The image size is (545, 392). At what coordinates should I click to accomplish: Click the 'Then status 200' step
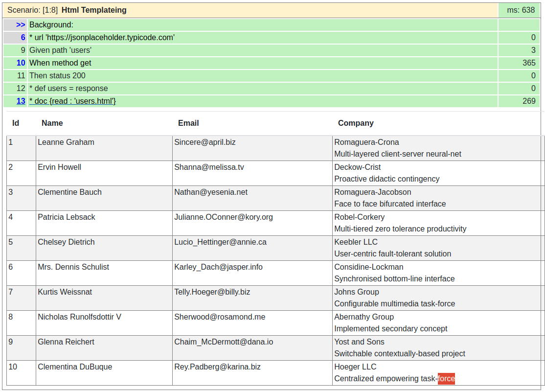point(57,75)
